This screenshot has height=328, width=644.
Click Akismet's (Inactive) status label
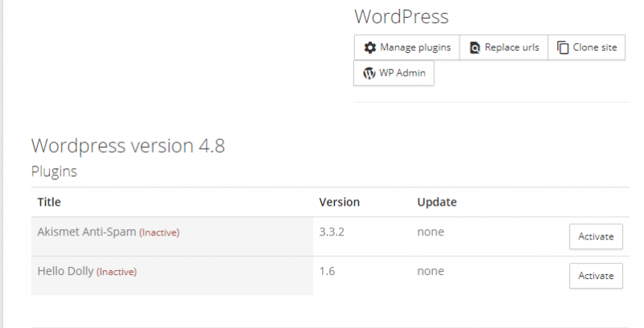pyautogui.click(x=159, y=232)
